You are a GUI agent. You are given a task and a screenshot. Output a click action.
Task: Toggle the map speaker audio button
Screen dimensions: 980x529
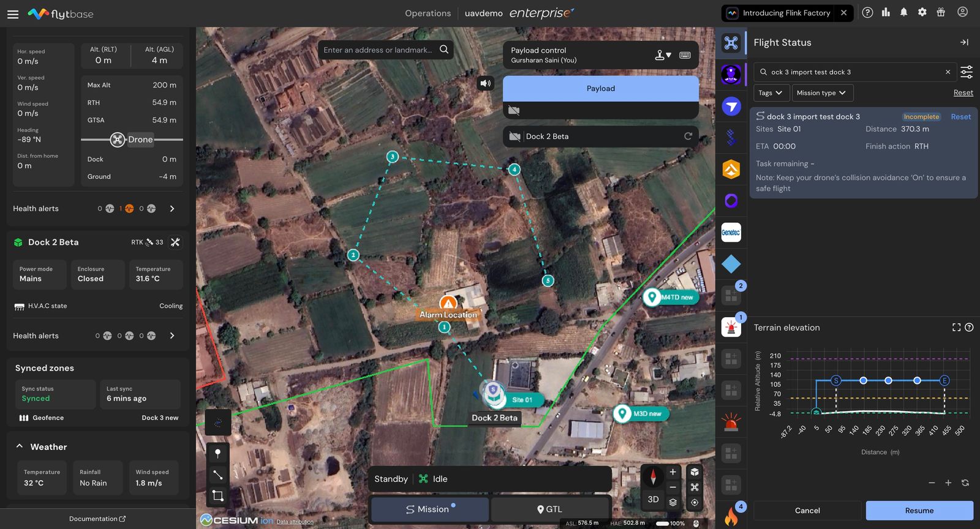tap(486, 83)
